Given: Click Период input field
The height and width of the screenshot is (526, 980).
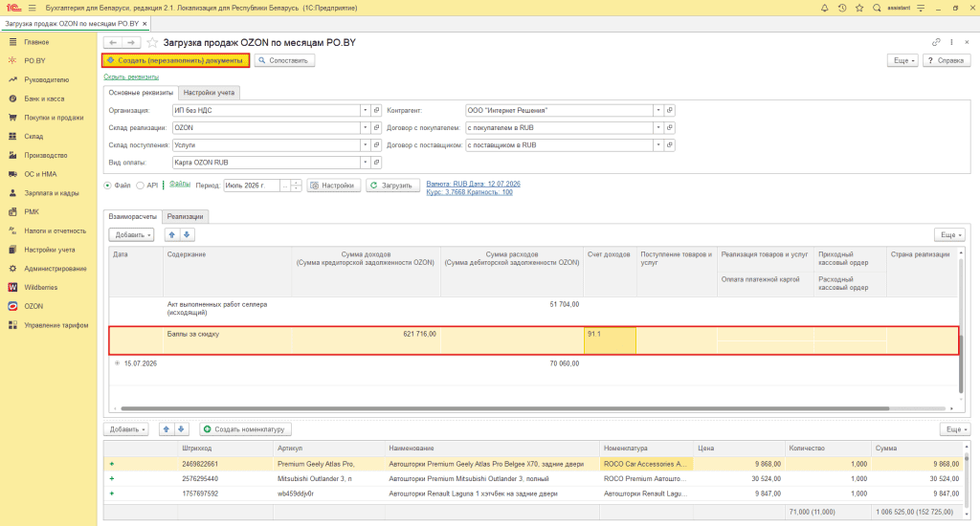Looking at the screenshot, I should 253,186.
